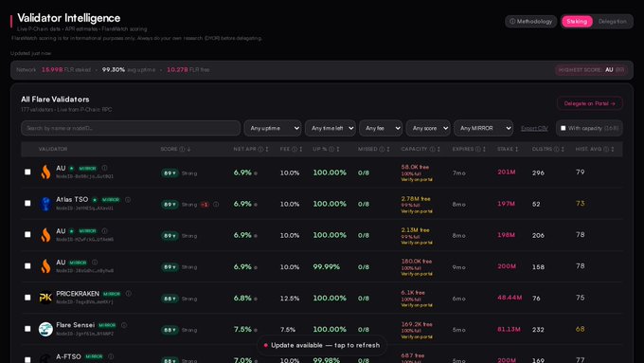Focus the Search by name or nodeID field
Image resolution: width=644 pixels, height=363 pixels.
pyautogui.click(x=131, y=128)
